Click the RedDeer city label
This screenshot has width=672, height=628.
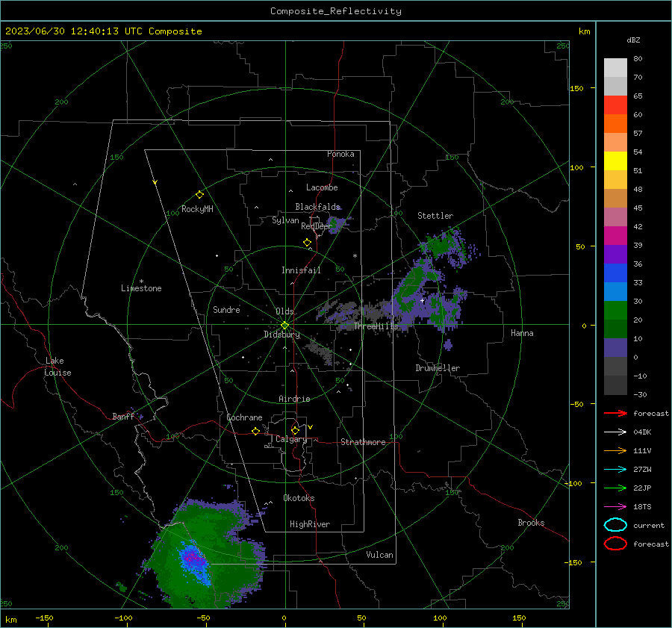(317, 226)
